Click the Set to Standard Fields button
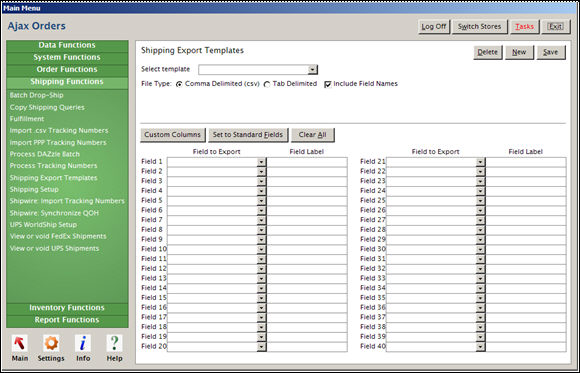The width and height of the screenshot is (580, 373). coord(248,135)
